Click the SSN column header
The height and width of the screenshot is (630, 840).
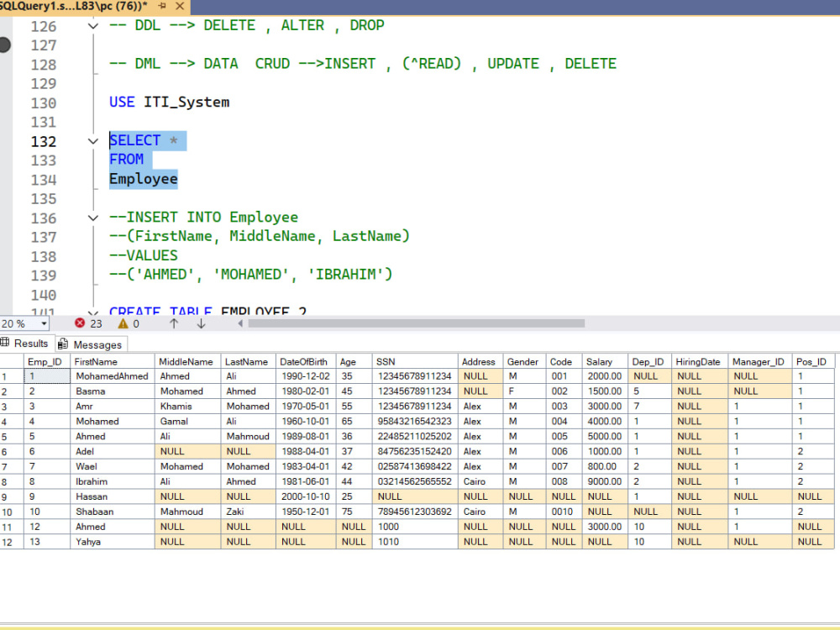tap(415, 361)
